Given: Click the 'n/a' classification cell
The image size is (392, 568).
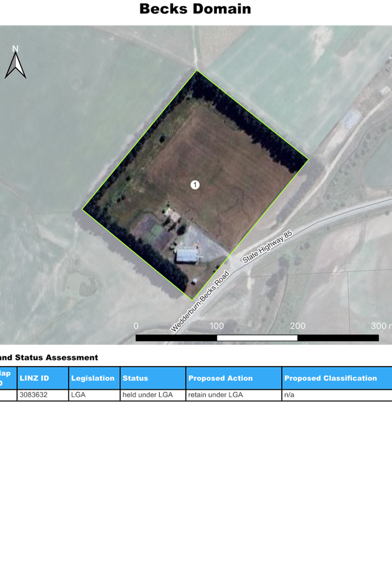Looking at the screenshot, I should [289, 395].
